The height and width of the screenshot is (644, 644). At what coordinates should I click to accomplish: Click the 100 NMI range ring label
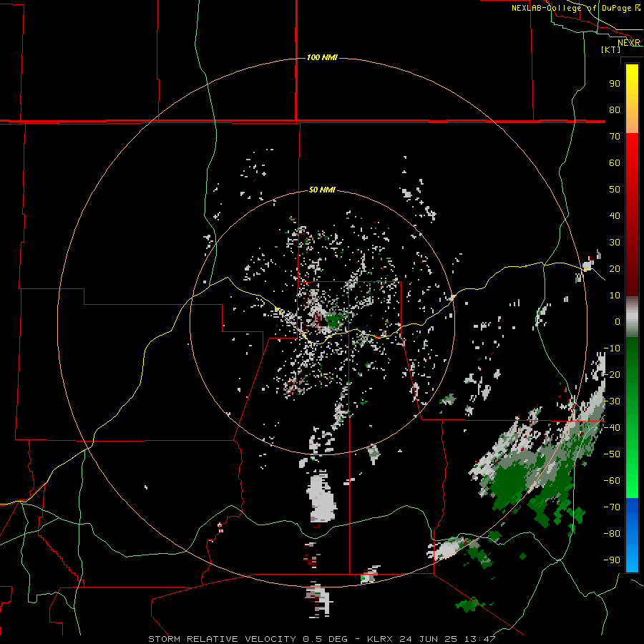(x=322, y=57)
